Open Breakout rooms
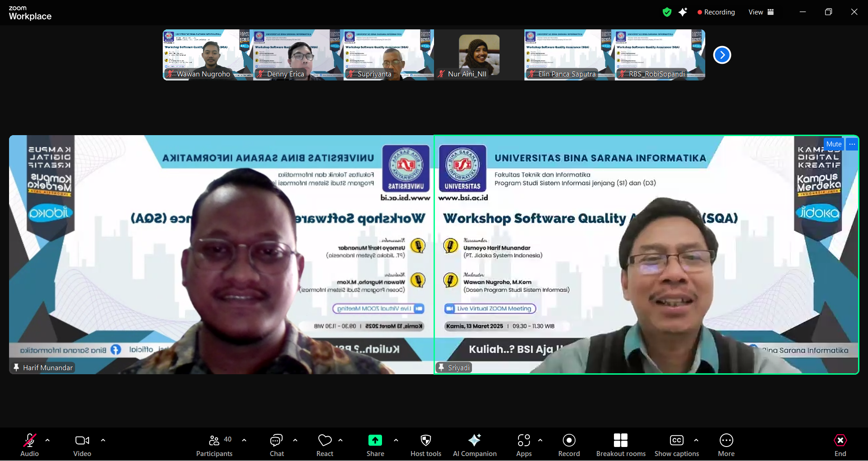The height and width of the screenshot is (461, 868). pyautogui.click(x=621, y=445)
